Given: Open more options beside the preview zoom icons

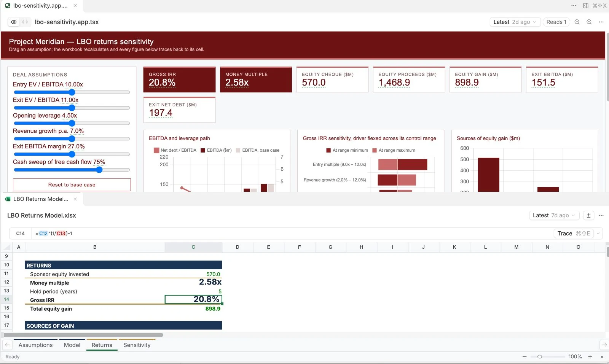Looking at the screenshot, I should [x=601, y=22].
